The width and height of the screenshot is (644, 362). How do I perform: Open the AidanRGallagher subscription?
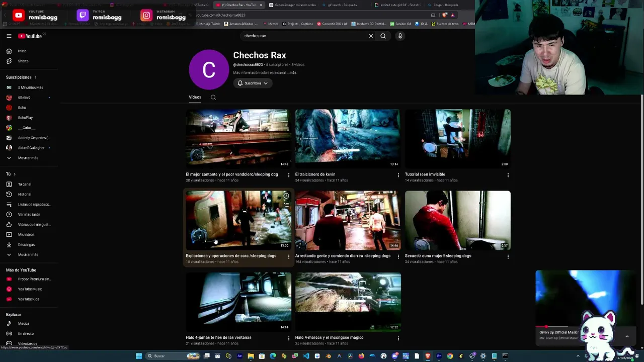coord(30,148)
